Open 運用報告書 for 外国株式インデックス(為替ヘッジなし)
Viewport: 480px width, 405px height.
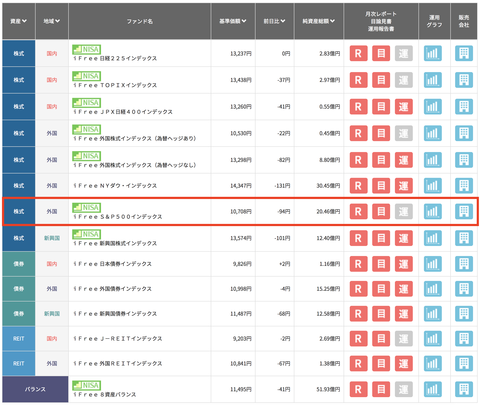tap(404, 160)
